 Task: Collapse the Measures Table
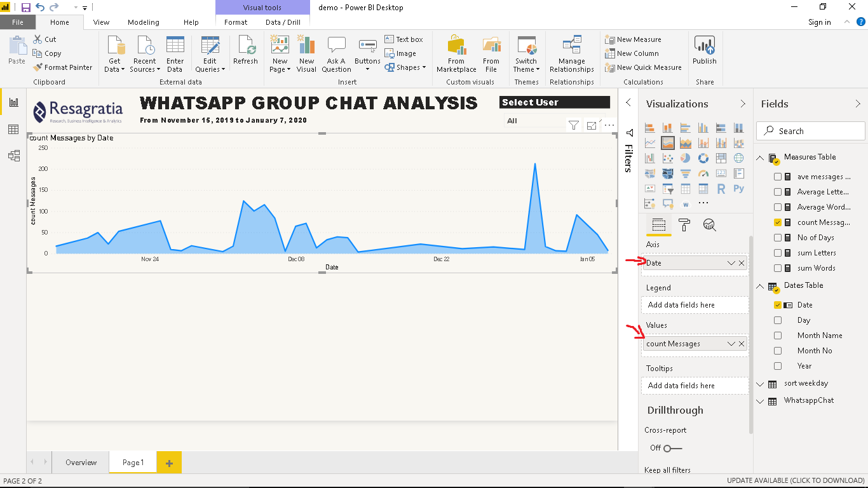point(760,157)
